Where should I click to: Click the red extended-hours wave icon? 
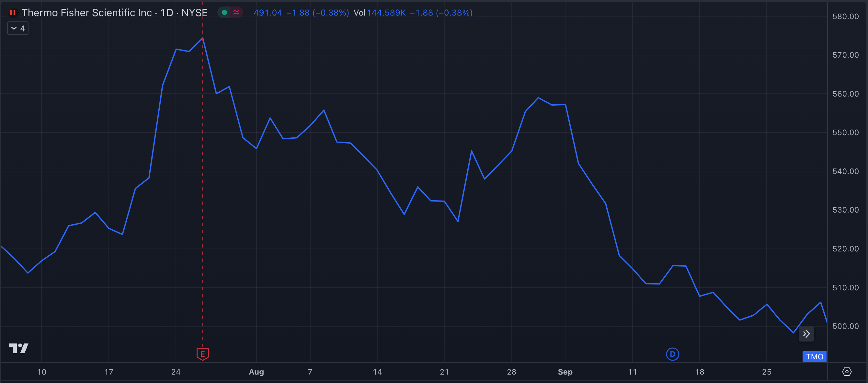[x=236, y=12]
